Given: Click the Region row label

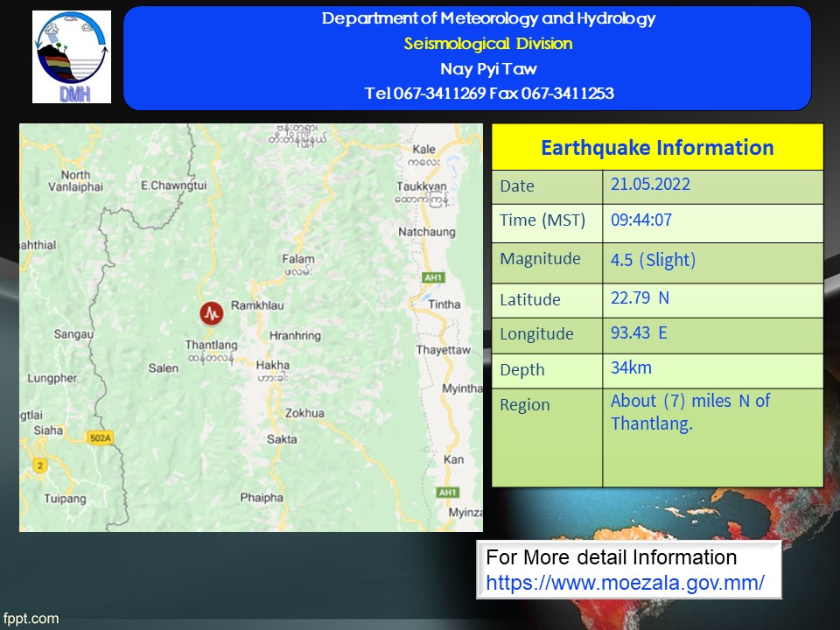Looking at the screenshot, I should [x=524, y=405].
